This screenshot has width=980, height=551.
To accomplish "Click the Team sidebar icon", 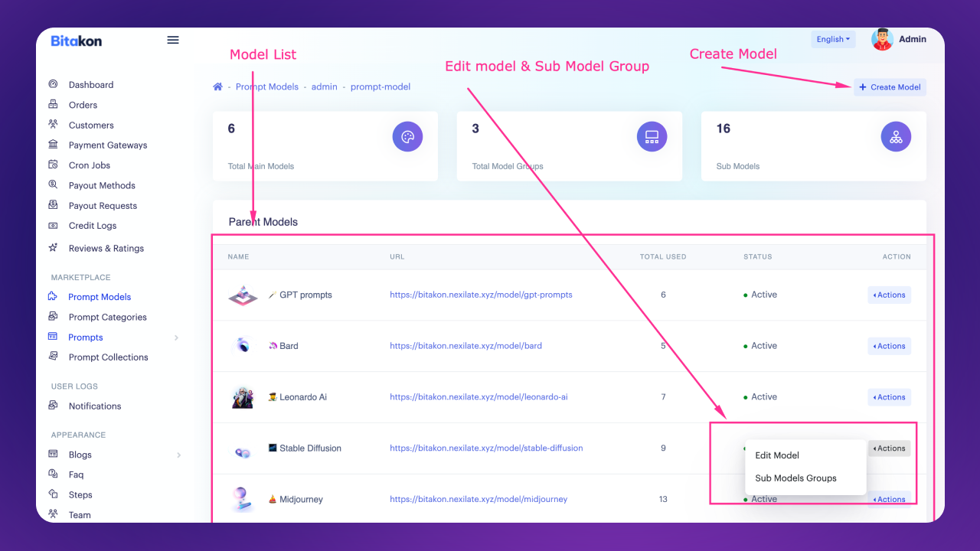I will pyautogui.click(x=53, y=514).
